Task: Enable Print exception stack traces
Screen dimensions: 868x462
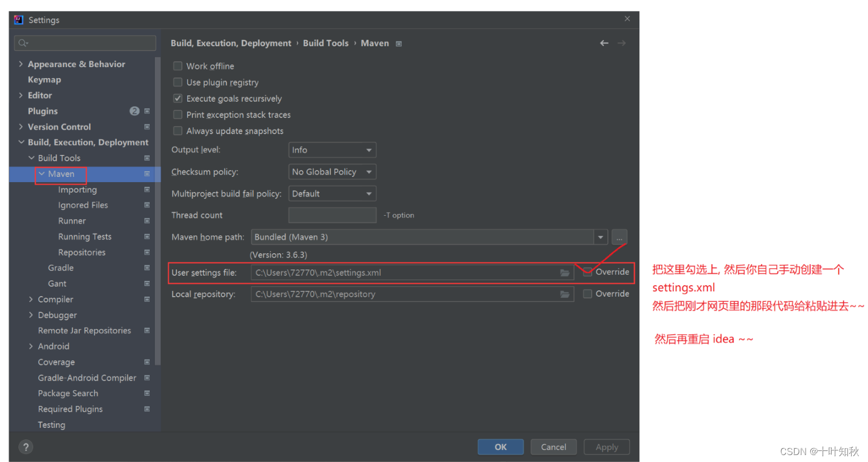Action: (178, 115)
